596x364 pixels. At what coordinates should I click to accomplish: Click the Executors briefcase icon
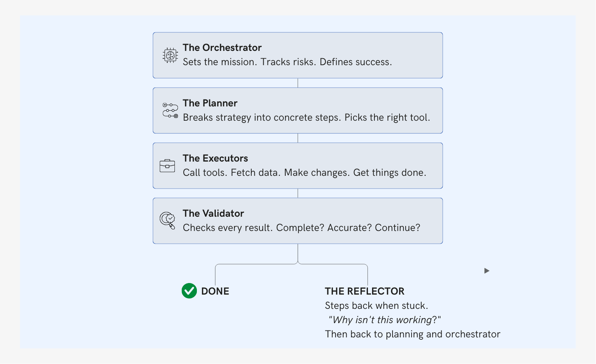[167, 166]
